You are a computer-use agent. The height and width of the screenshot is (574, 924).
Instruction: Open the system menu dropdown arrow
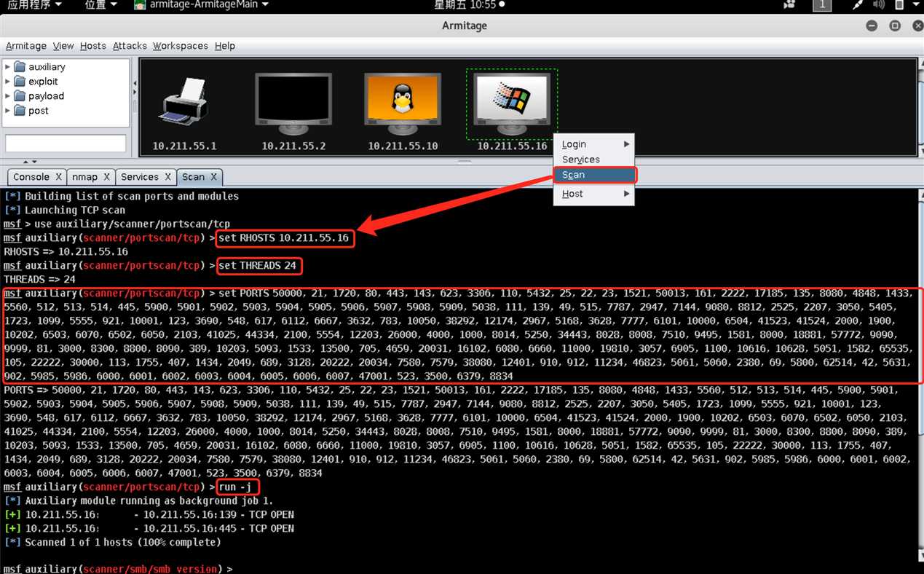915,4
